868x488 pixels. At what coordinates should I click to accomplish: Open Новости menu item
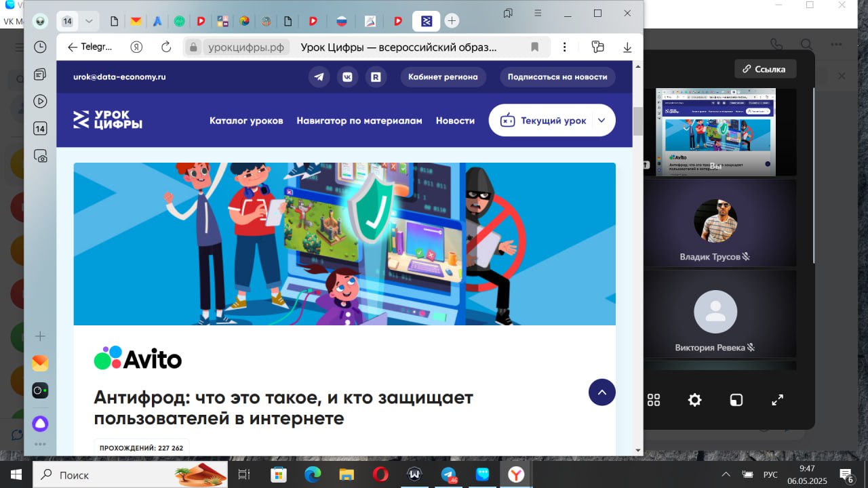point(455,121)
